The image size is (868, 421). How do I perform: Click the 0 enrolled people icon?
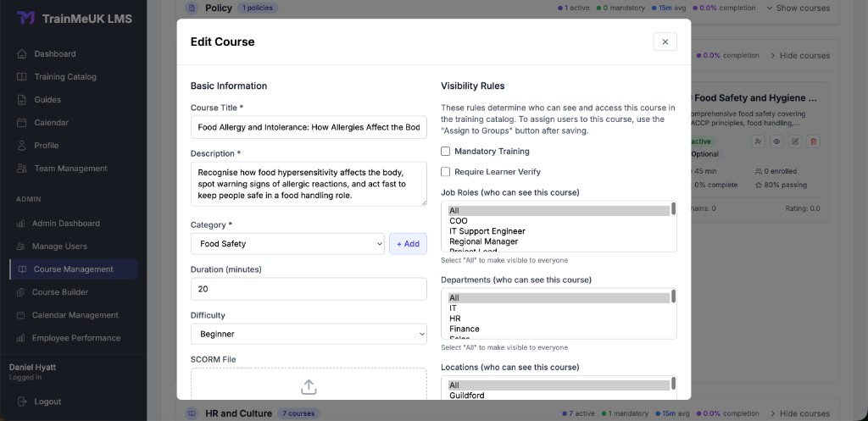759,171
